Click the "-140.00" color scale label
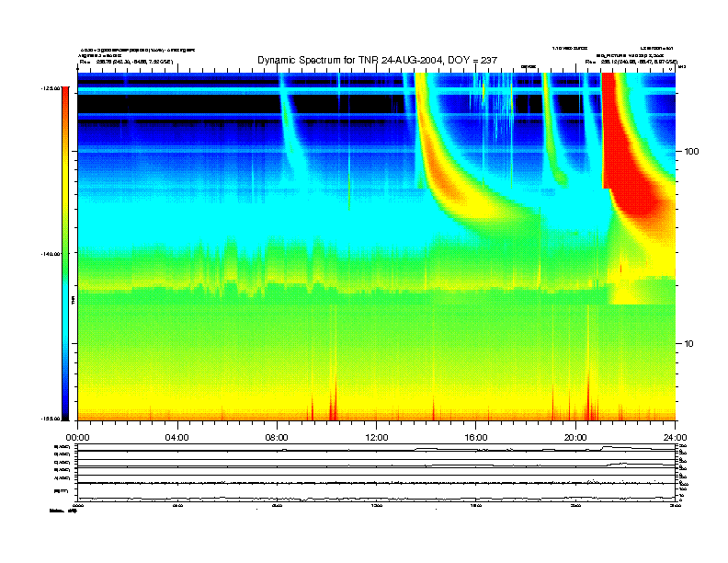Viewport: 728px width, 563px height. [51, 254]
